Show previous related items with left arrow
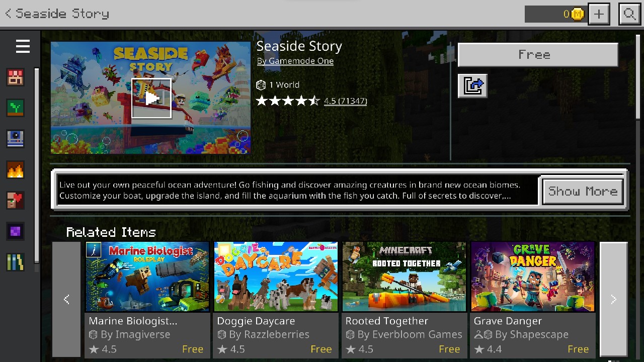 tap(66, 300)
